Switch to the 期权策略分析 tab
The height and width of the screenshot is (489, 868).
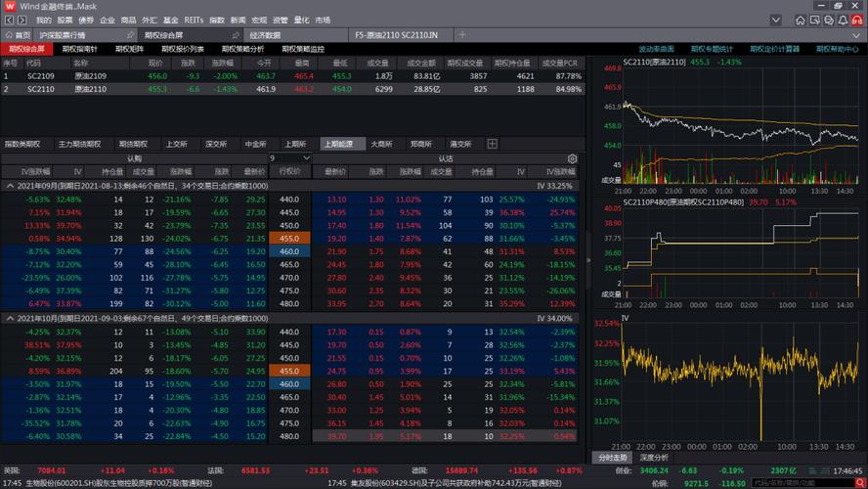(x=242, y=48)
